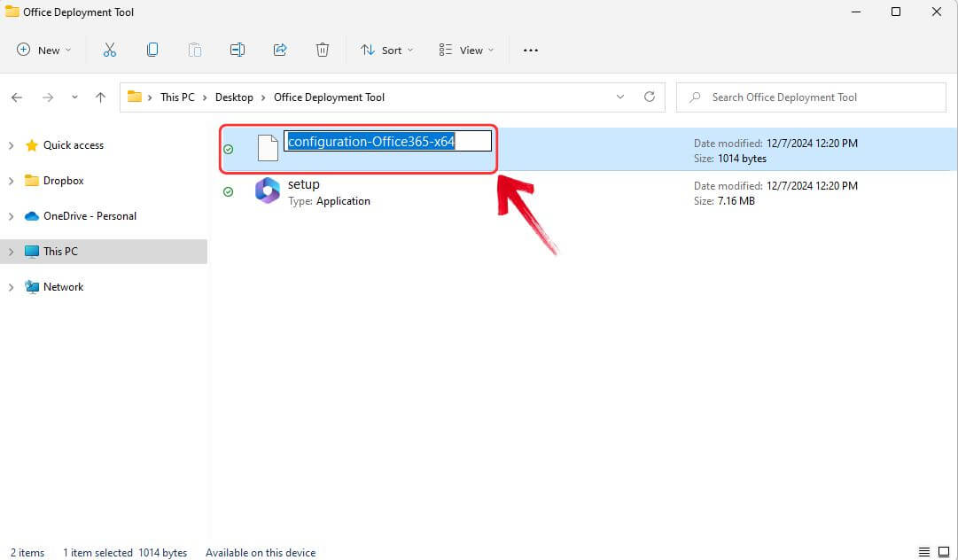Click in the Search Office Deployment Tool box

point(811,97)
